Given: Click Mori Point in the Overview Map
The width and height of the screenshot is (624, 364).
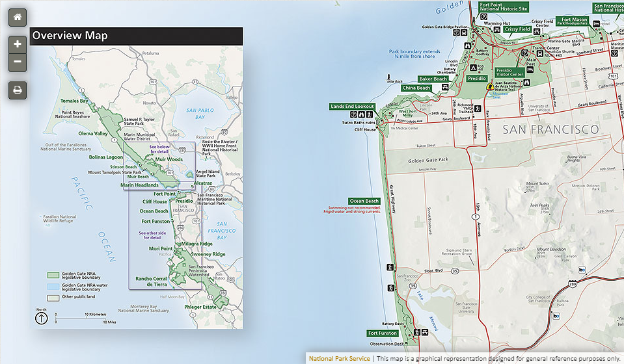Looking at the screenshot, I should pyautogui.click(x=161, y=248).
